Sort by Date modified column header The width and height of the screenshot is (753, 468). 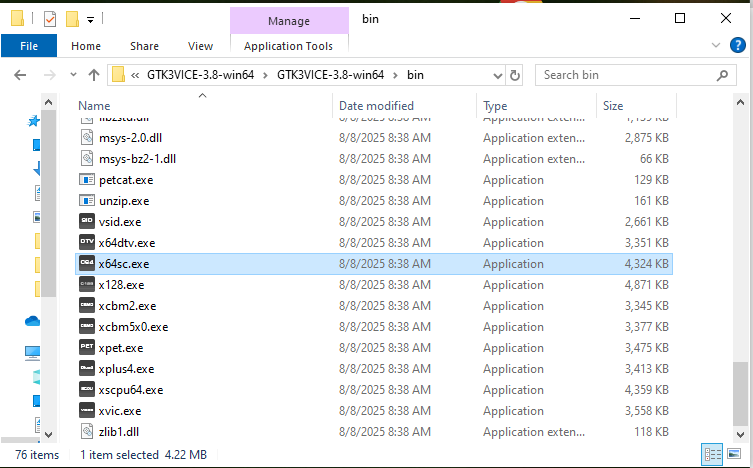404,105
